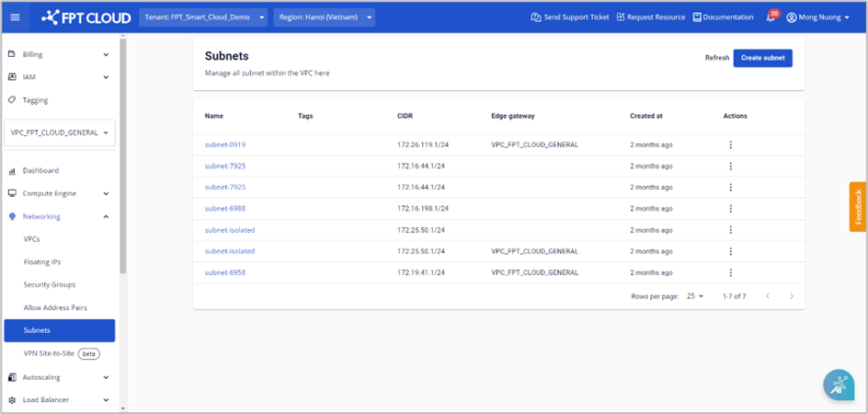Viewport: 868px width, 414px height.
Task: Open actions menu for subnet-6988
Action: (x=730, y=209)
